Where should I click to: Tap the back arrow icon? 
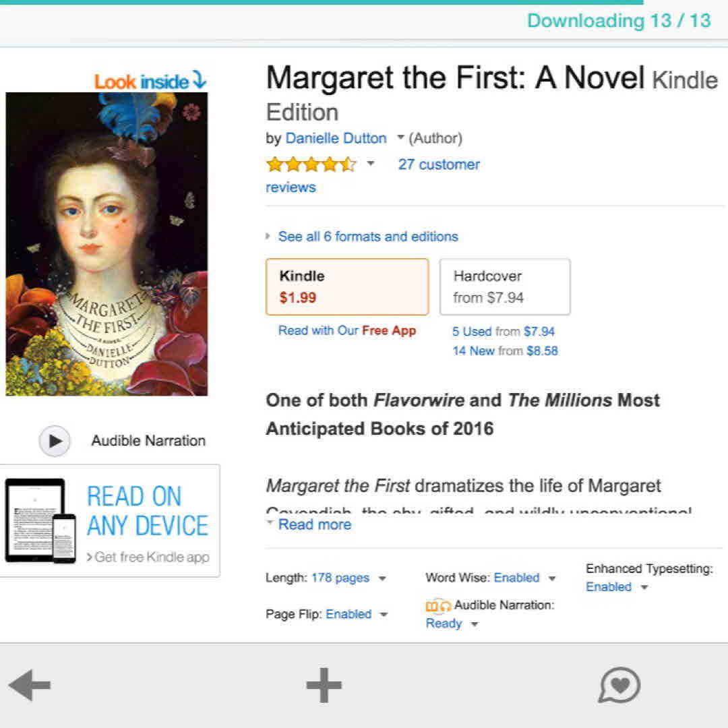pyautogui.click(x=30, y=686)
